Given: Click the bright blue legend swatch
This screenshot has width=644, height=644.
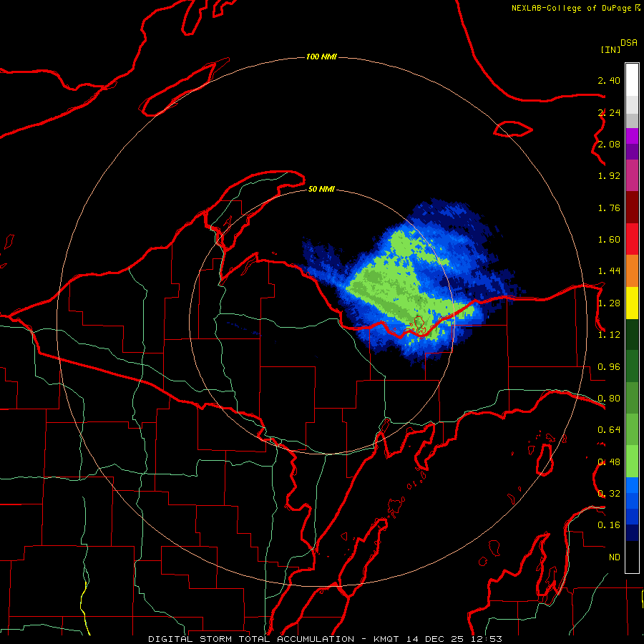Looking at the screenshot, I should [632, 485].
